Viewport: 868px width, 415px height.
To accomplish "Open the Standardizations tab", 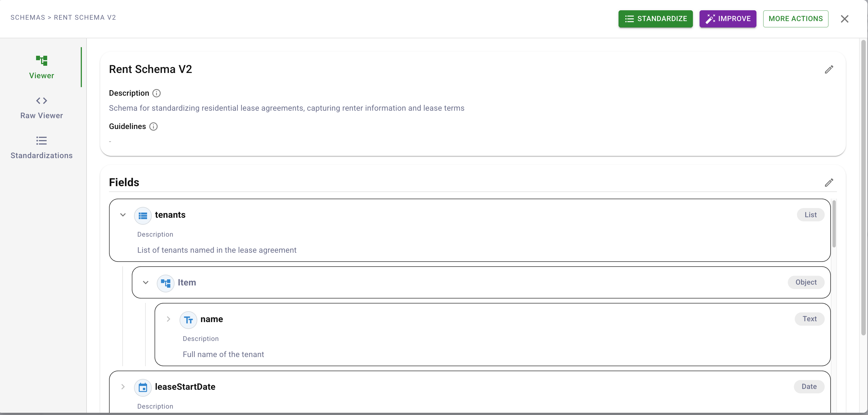I will click(x=41, y=148).
